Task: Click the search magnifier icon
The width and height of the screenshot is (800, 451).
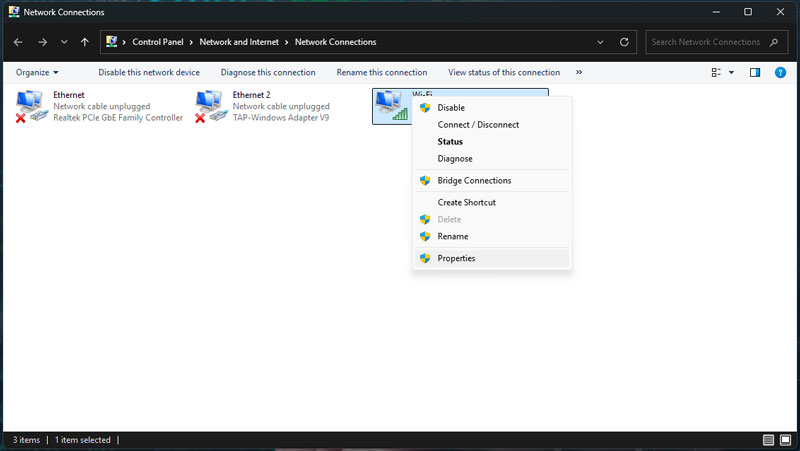Action: [x=774, y=42]
